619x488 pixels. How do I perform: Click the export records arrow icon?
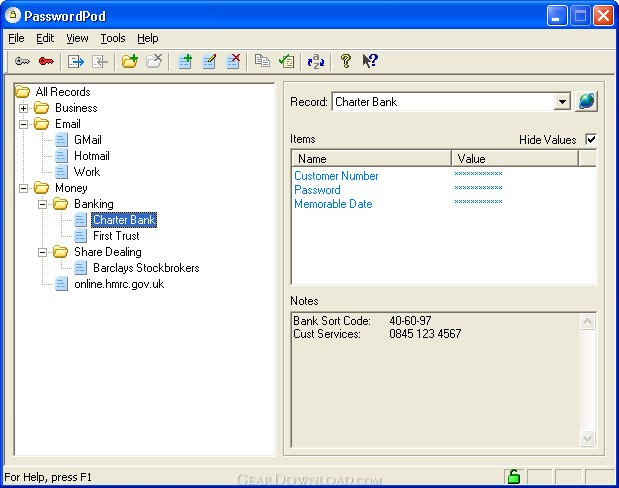pos(76,61)
